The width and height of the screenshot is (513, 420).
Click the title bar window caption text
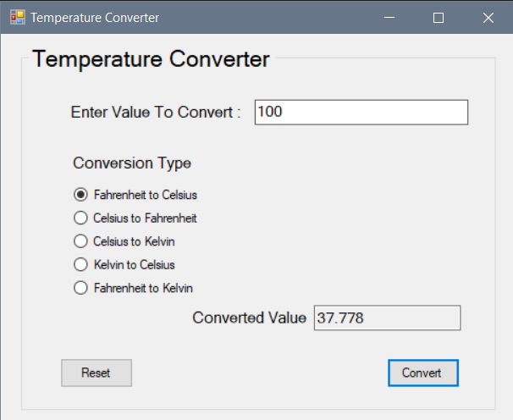click(x=95, y=18)
